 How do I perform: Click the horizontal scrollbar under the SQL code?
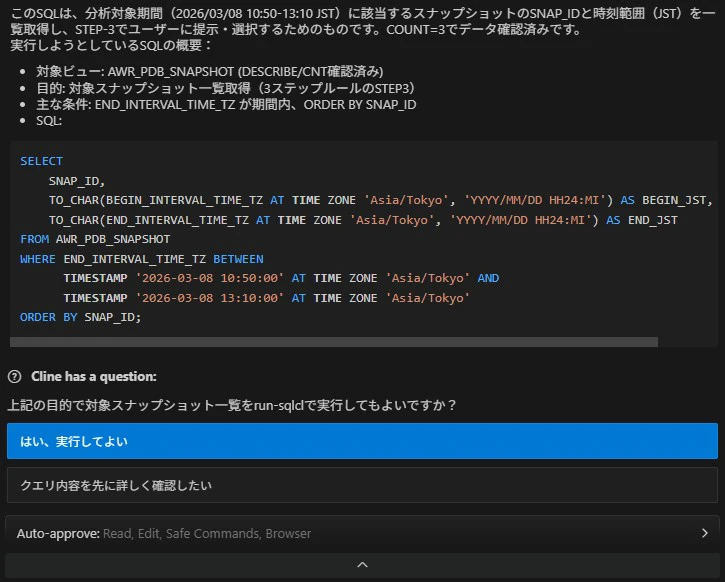(x=334, y=342)
